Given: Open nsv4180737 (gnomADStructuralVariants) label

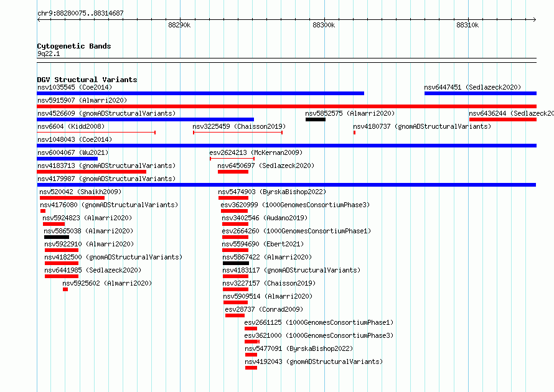Looking at the screenshot, I should (422, 126).
